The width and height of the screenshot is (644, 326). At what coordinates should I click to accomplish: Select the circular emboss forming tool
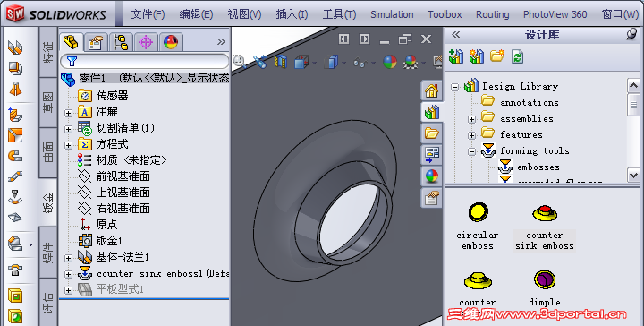[478, 226]
